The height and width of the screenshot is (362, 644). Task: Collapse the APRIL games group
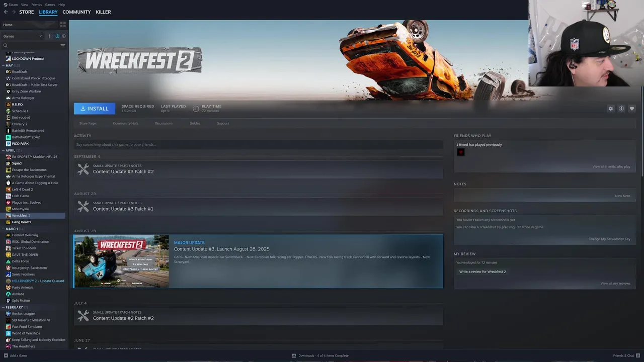click(x=4, y=150)
